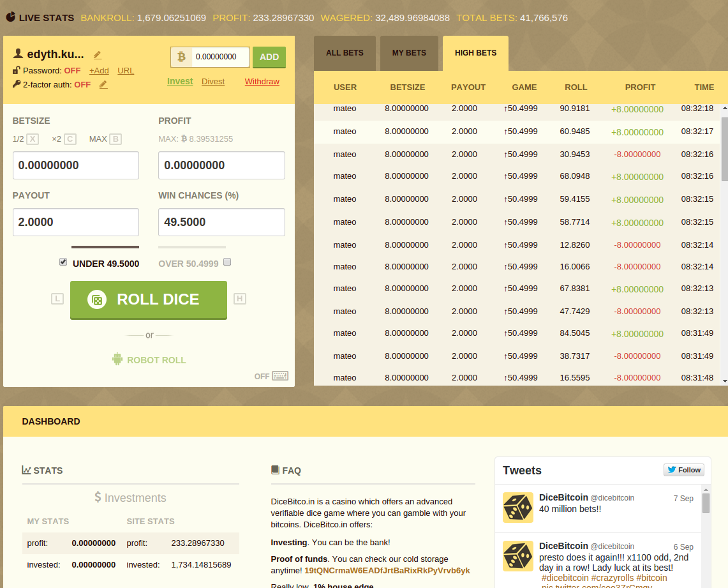Viewport: 728px width, 588px height.
Task: Click the green ADD button
Action: [x=269, y=57]
